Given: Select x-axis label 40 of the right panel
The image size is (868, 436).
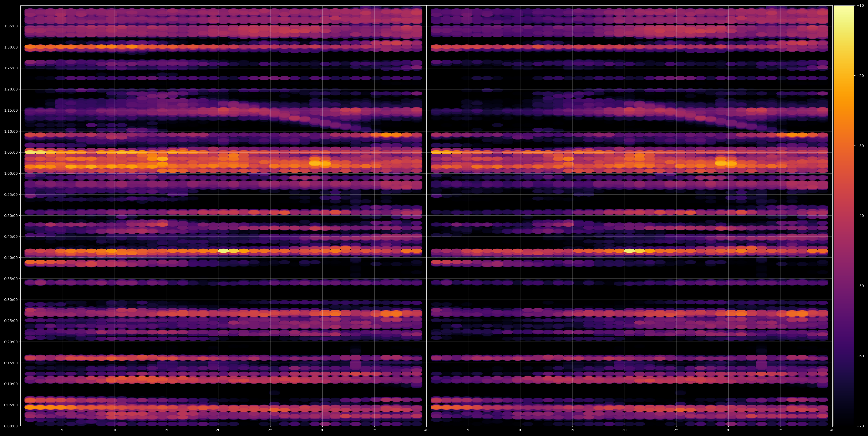Looking at the screenshot, I should pos(832,430).
